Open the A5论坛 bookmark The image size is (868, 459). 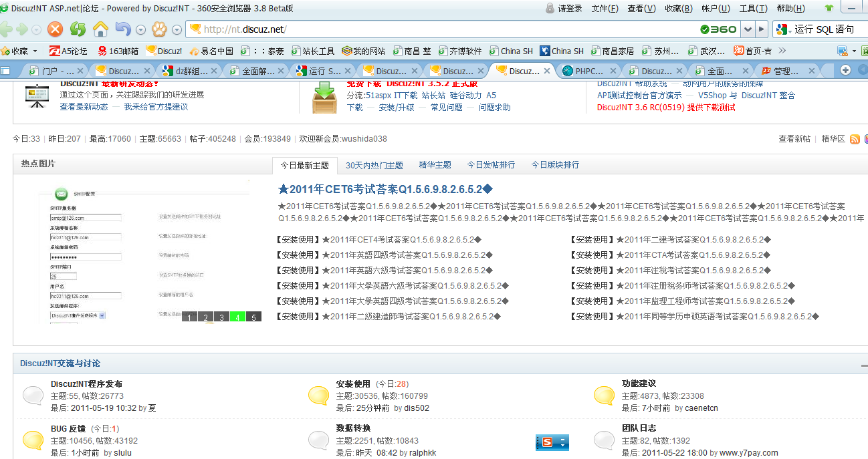68,51
